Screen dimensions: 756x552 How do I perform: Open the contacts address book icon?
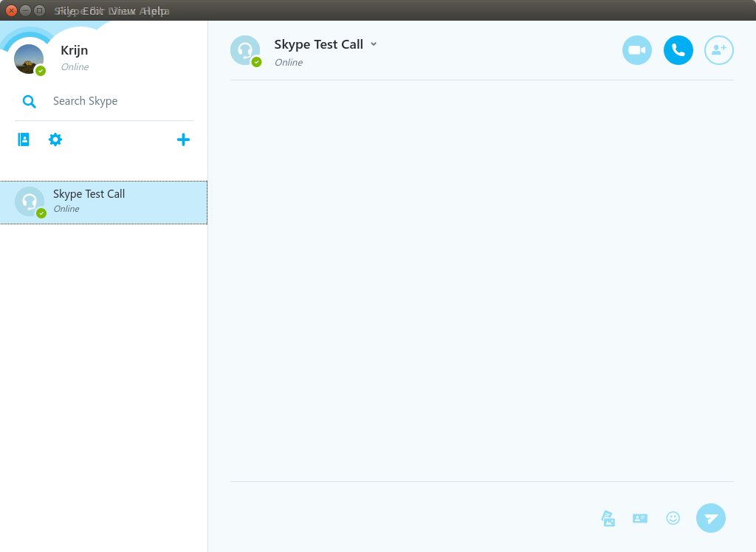coord(24,139)
